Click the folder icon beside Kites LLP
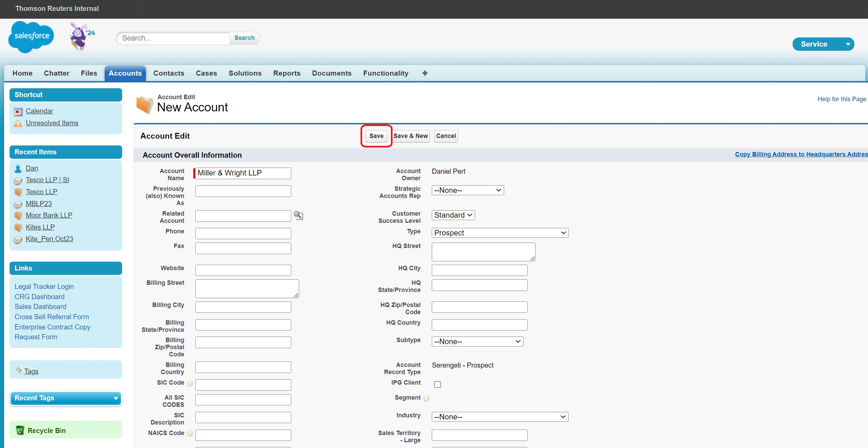 (x=18, y=228)
